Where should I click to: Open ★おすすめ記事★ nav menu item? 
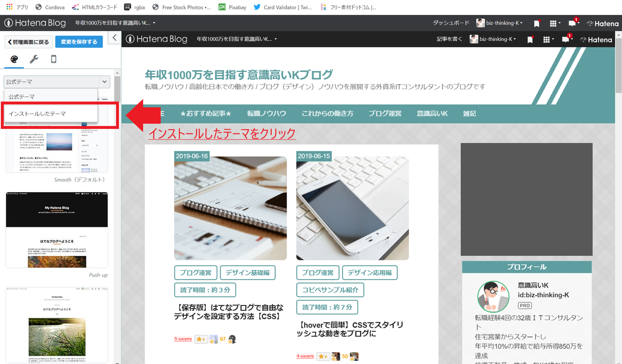[x=205, y=113]
